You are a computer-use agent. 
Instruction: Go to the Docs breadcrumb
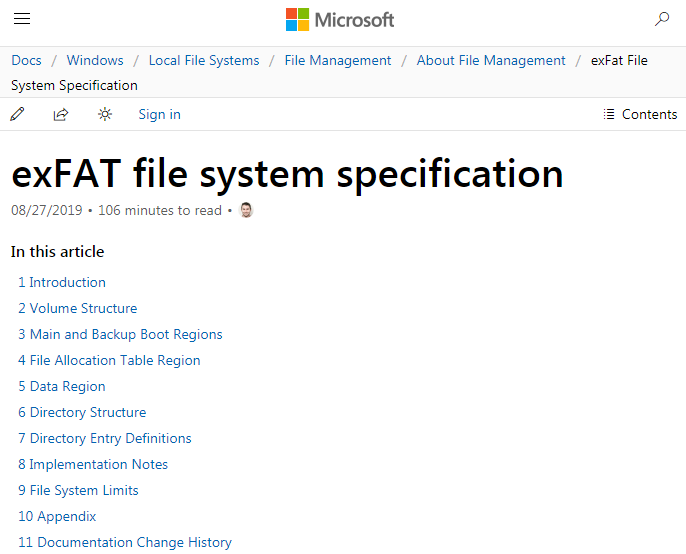[27, 60]
